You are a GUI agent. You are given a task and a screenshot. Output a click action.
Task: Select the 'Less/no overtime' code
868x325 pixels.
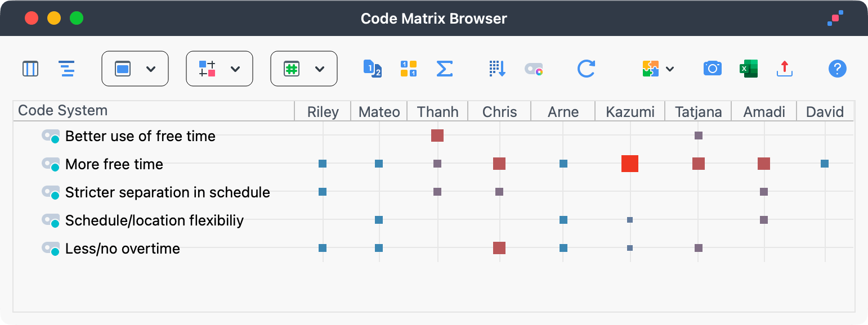(x=123, y=249)
